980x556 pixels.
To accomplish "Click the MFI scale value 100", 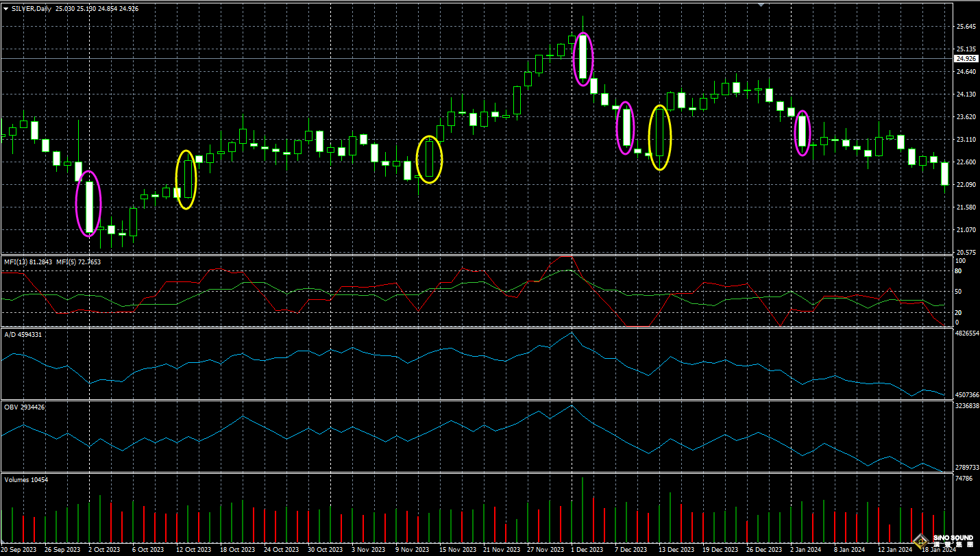I will pyautogui.click(x=960, y=262).
